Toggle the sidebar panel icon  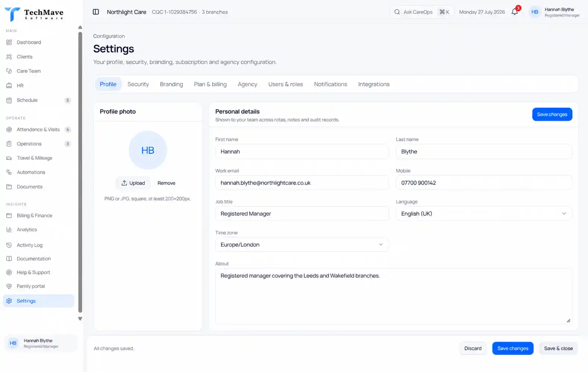pos(96,12)
